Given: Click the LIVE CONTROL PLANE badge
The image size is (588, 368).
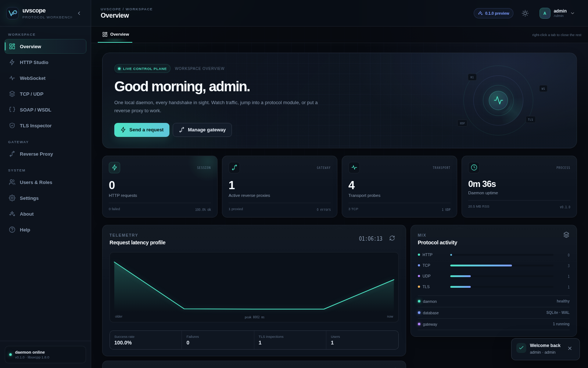Looking at the screenshot, I should pos(142,68).
